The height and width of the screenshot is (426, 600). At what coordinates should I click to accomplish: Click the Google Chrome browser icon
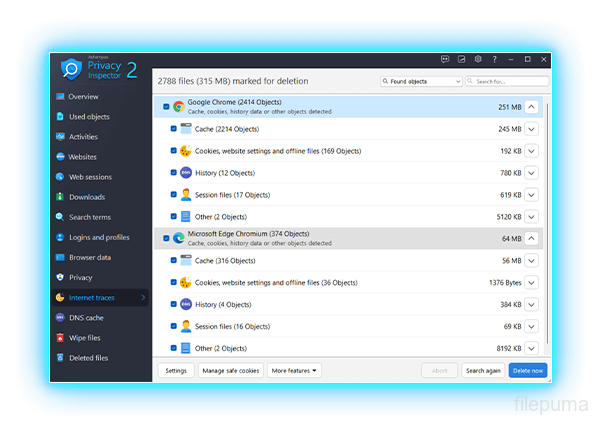[x=178, y=106]
